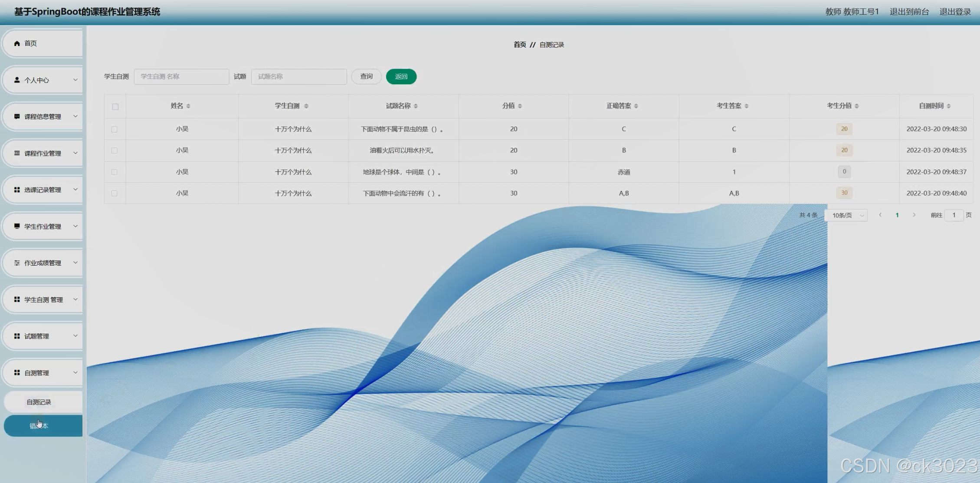Click the green 返回 button
980x483 pixels.
click(401, 76)
